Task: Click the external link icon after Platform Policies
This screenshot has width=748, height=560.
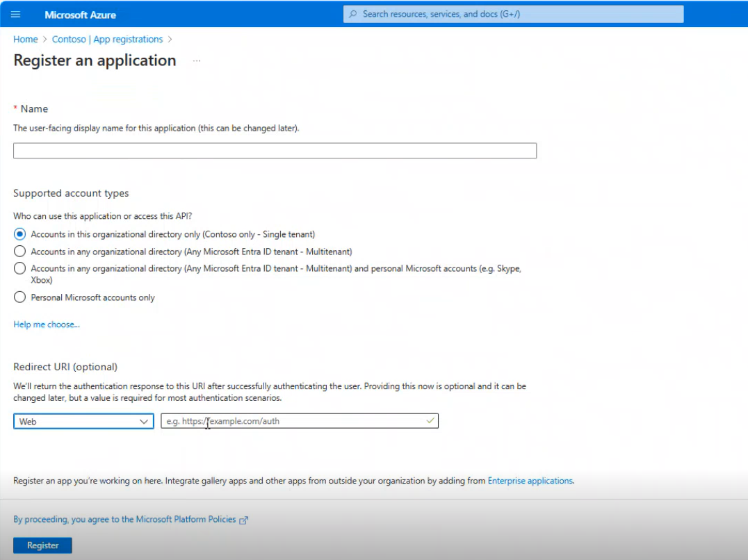Action: point(243,520)
